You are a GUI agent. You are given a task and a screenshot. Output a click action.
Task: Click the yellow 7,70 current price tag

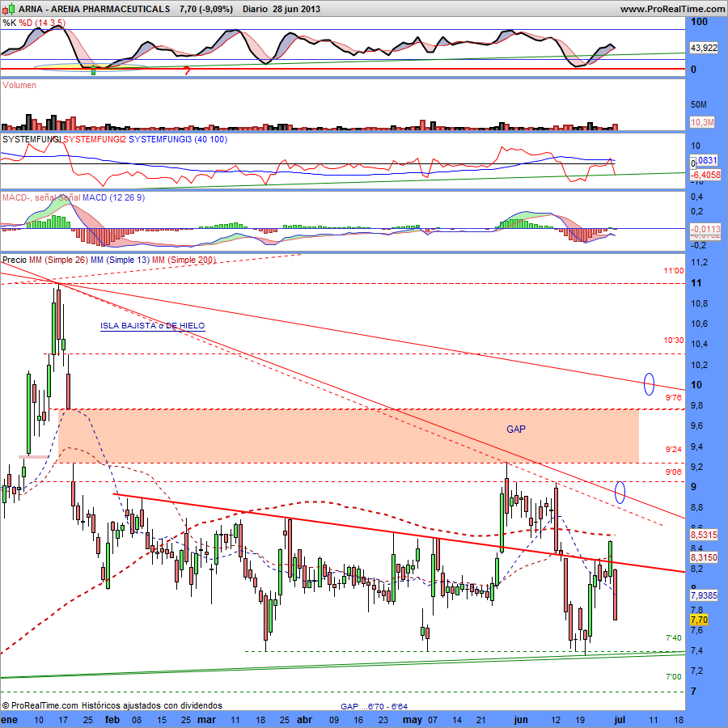click(699, 620)
